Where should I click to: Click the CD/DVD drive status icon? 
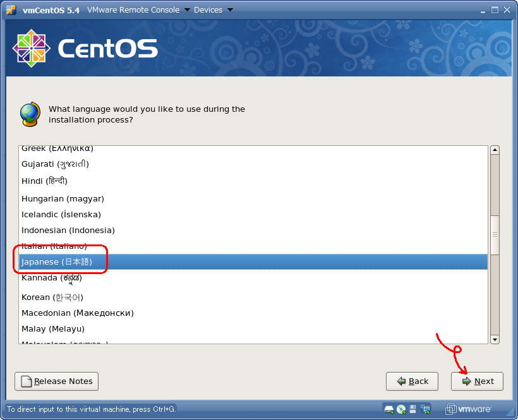[x=401, y=409]
